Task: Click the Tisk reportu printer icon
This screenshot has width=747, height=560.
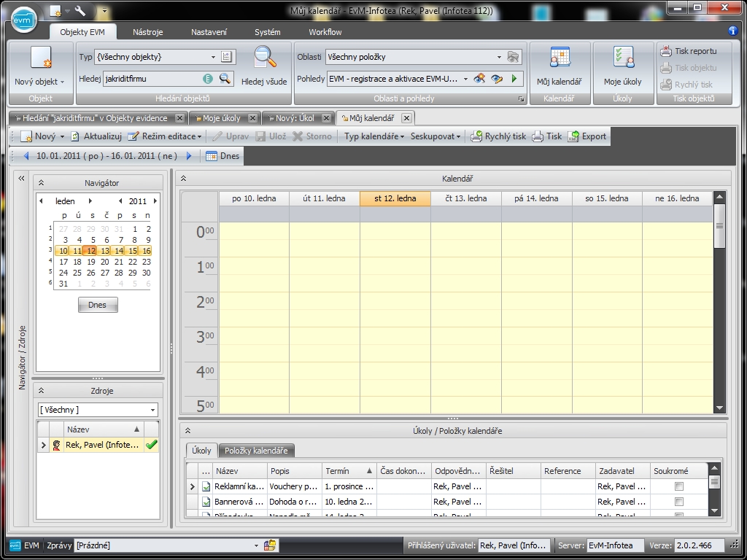Action: 666,51
